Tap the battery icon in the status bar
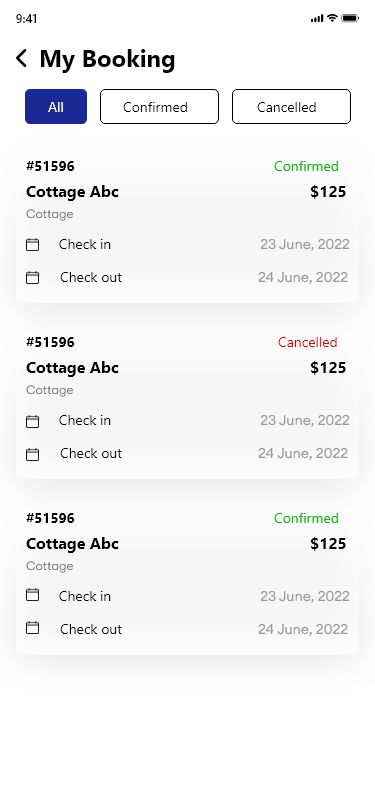 tap(350, 19)
